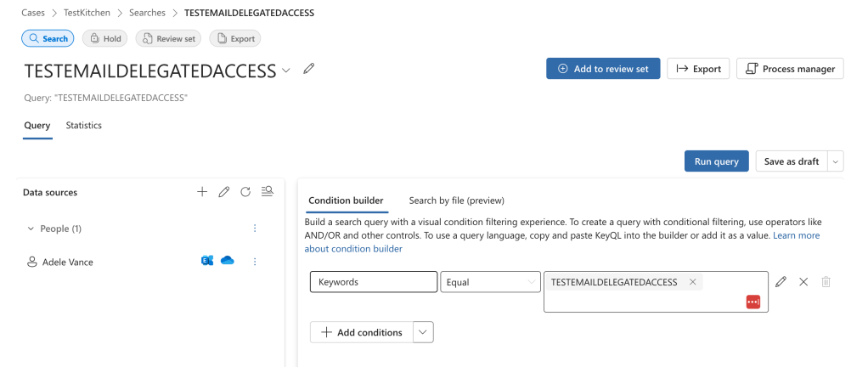Open more options for Adele Vance

(255, 262)
